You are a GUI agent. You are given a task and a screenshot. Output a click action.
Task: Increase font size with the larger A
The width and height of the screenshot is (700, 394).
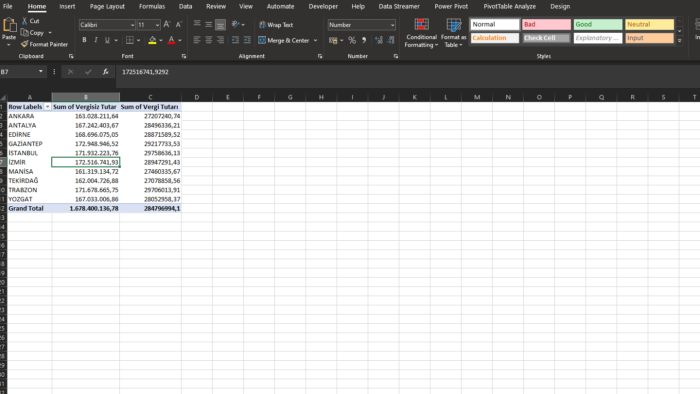pyautogui.click(x=167, y=25)
